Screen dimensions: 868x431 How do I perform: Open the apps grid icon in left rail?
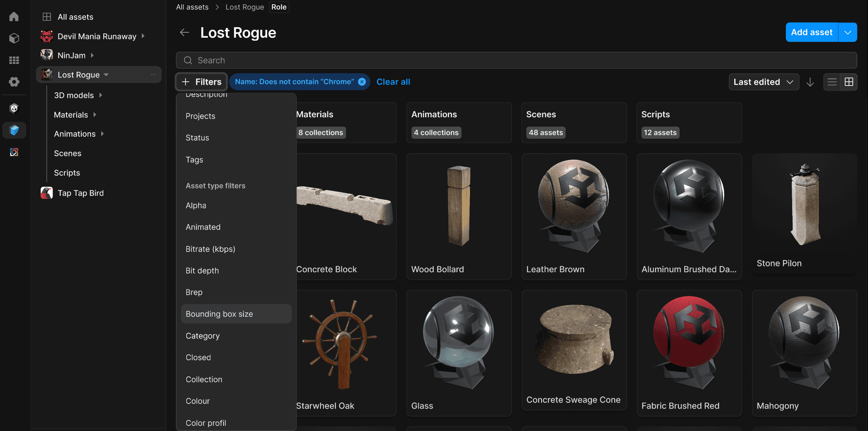coord(14,60)
